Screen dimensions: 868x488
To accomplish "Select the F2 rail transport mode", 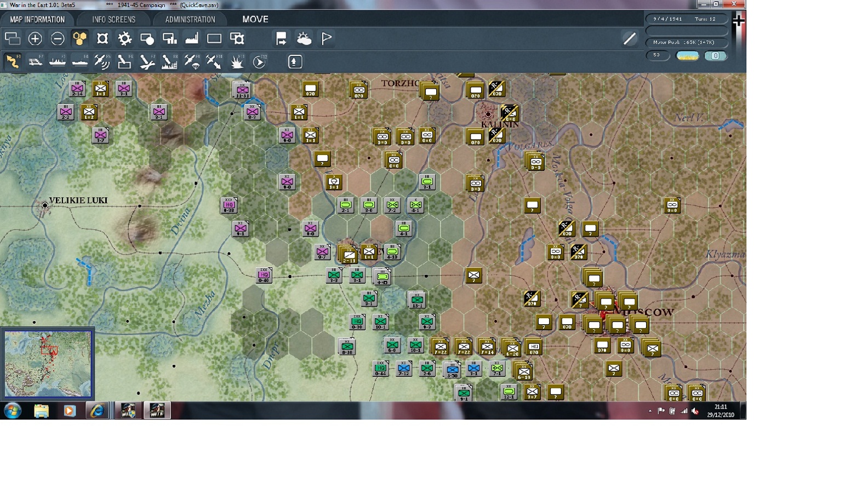I will 35,61.
